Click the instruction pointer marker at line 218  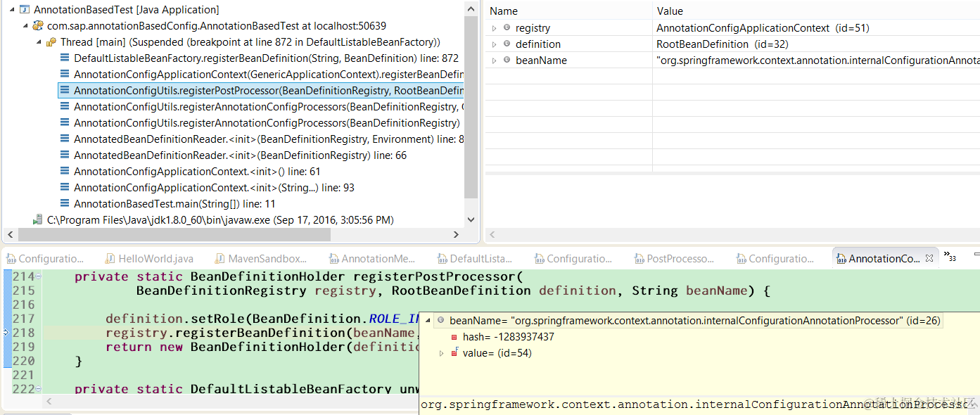tap(6, 333)
